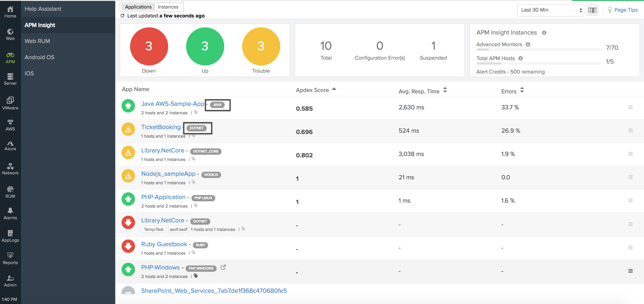The width and height of the screenshot is (644, 304).
Task: Select Web RUM in the side menu
Action: 37,41
